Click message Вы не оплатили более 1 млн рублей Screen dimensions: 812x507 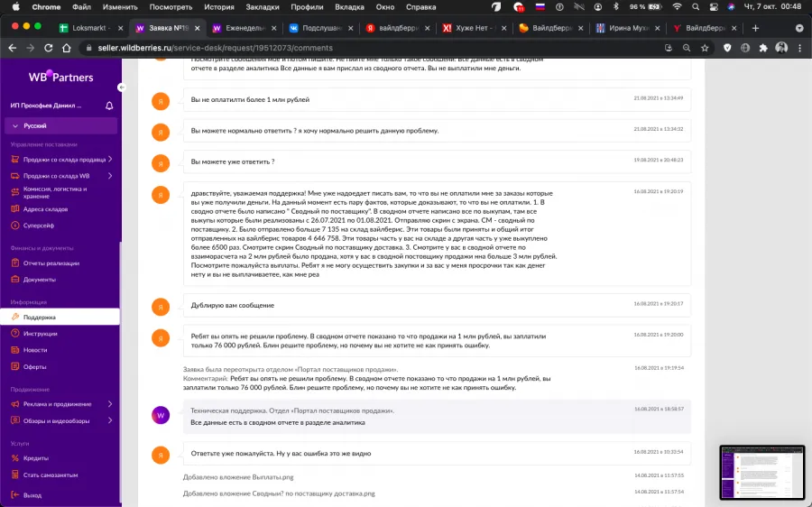(250, 99)
